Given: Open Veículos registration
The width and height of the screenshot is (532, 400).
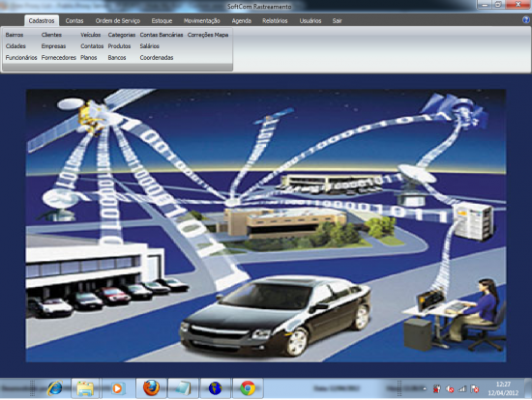Looking at the screenshot, I should tap(91, 35).
